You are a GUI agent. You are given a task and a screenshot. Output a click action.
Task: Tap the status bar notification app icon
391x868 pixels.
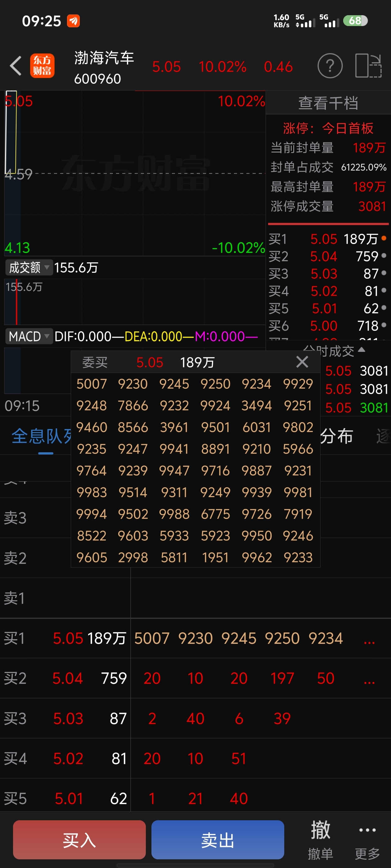pos(73,21)
